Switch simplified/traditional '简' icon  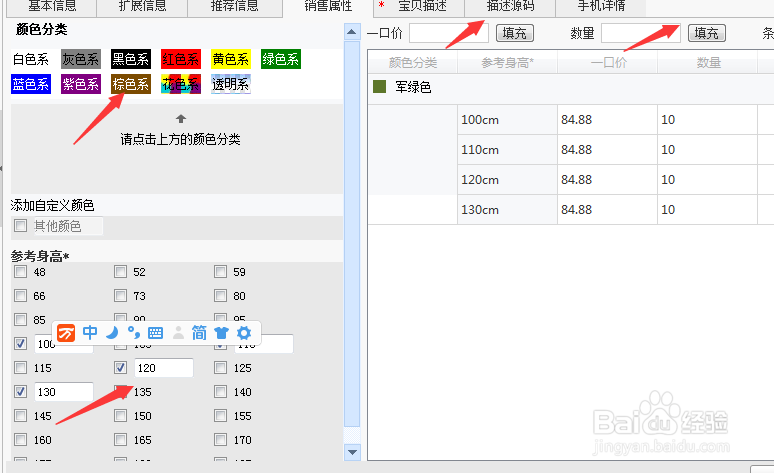(199, 333)
